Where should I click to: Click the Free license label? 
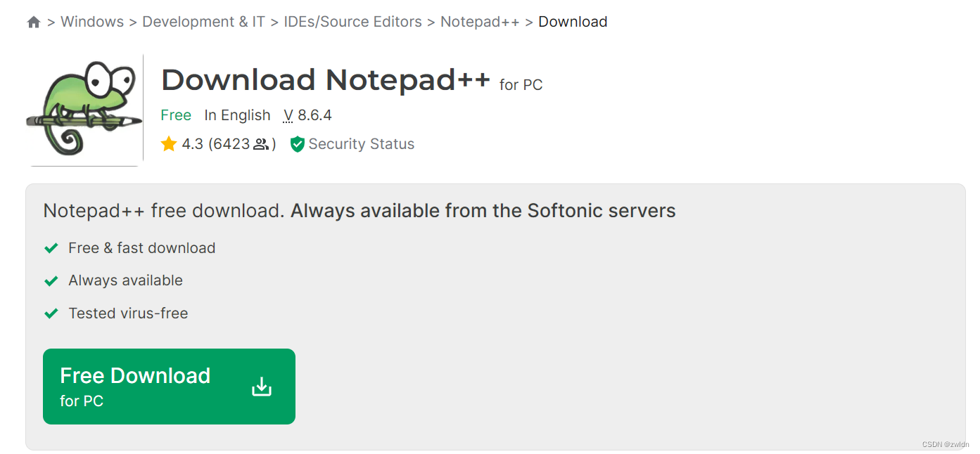(176, 115)
